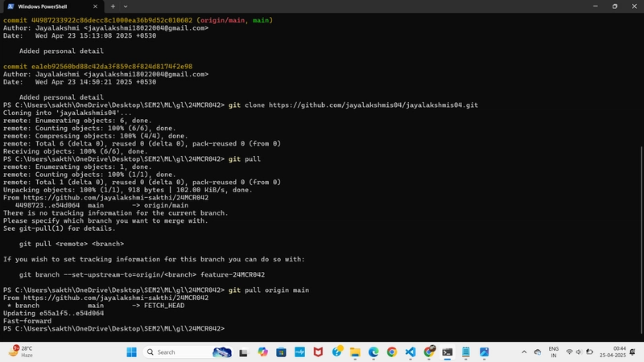Click 'git pull <remote> <branch>' hint line
This screenshot has height=362, width=644.
coord(72,244)
